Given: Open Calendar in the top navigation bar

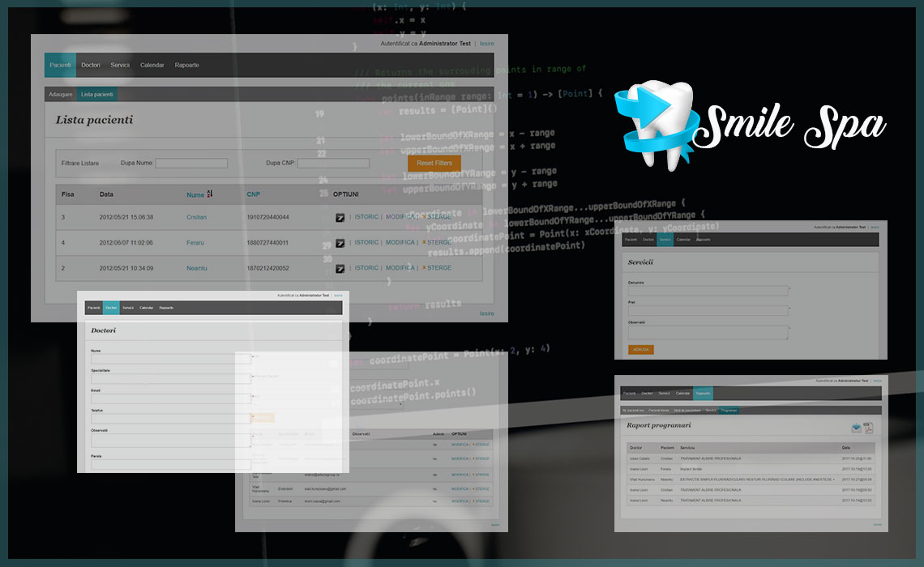Looking at the screenshot, I should tap(152, 65).
